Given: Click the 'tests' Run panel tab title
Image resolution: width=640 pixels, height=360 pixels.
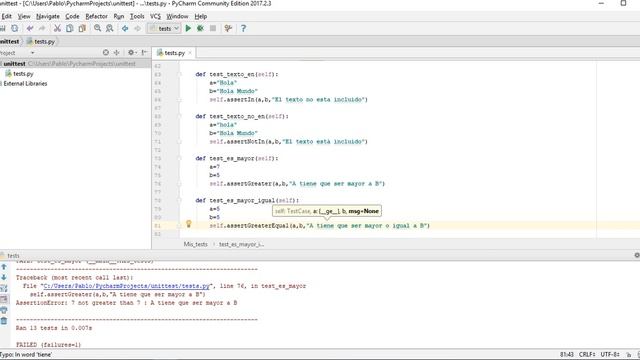Looking at the screenshot, I should 13,256.
